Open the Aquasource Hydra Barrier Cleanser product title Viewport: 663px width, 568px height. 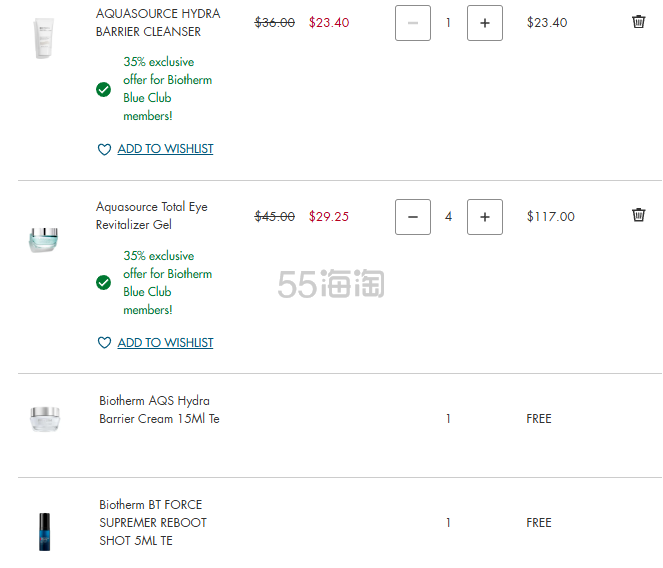(x=158, y=22)
